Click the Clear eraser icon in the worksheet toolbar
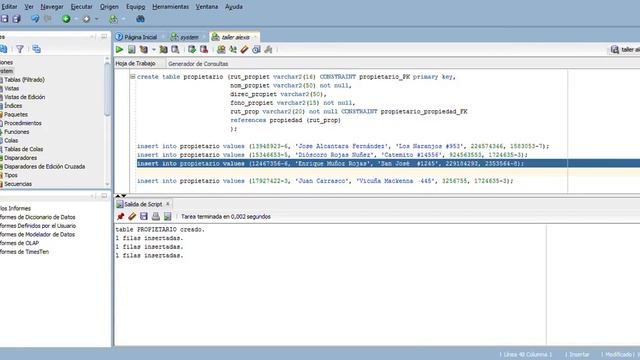This screenshot has height=360, width=640. [244, 50]
